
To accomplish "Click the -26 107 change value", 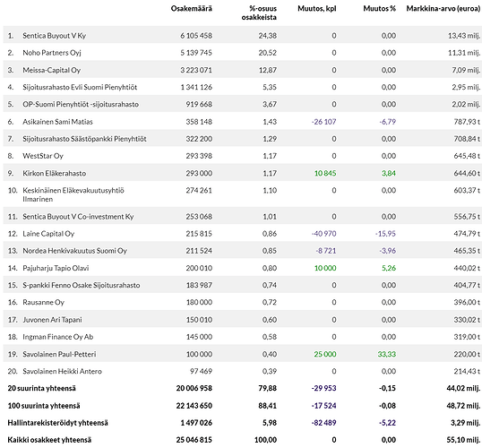I will pyautogui.click(x=323, y=122).
